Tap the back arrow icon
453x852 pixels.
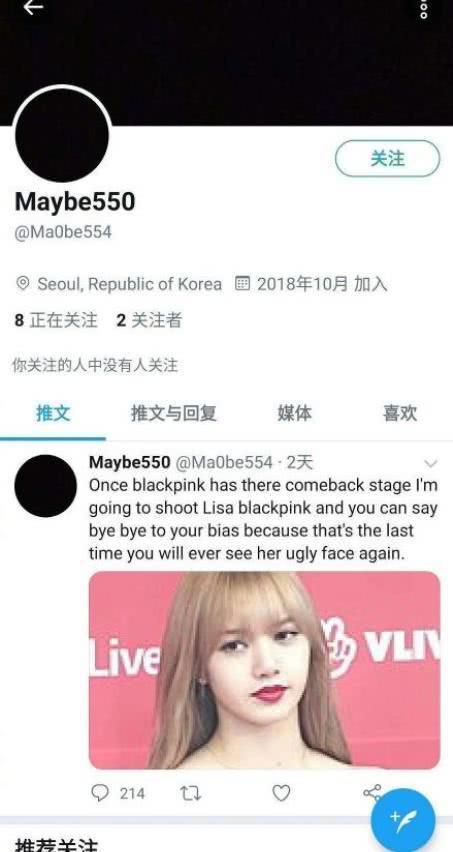[x=33, y=7]
